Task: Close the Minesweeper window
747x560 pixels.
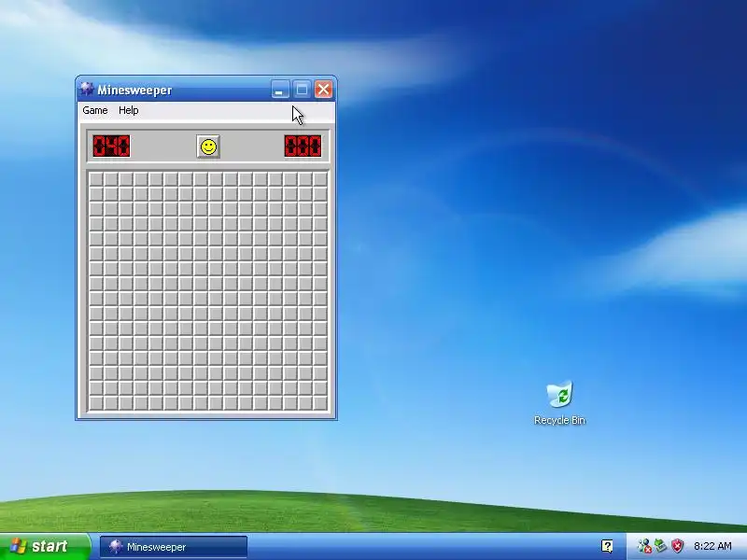Action: click(323, 90)
